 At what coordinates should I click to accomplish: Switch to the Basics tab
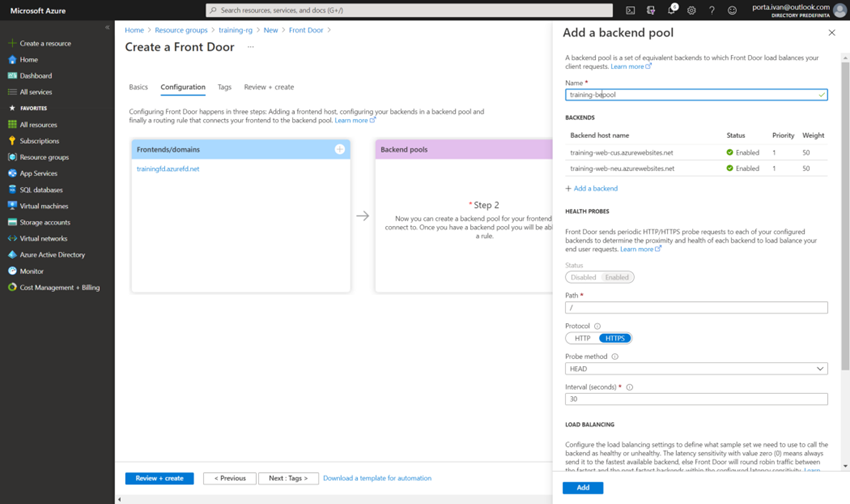[x=138, y=87]
